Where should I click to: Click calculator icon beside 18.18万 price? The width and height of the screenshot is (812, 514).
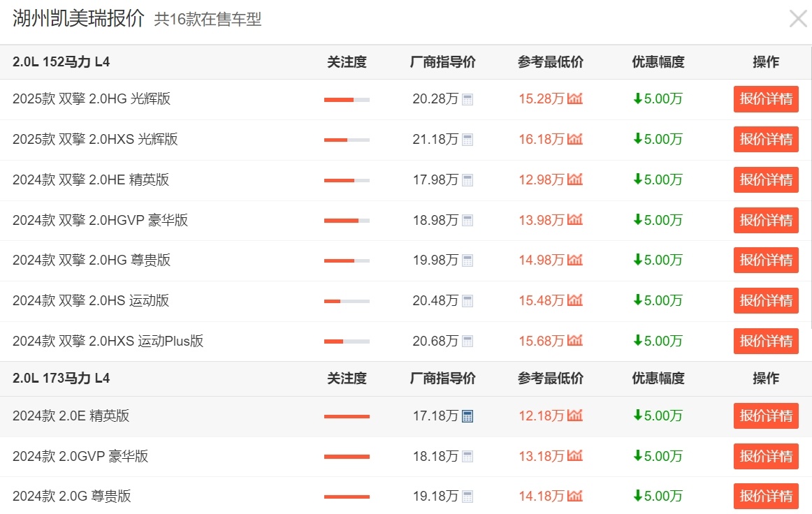tap(467, 457)
